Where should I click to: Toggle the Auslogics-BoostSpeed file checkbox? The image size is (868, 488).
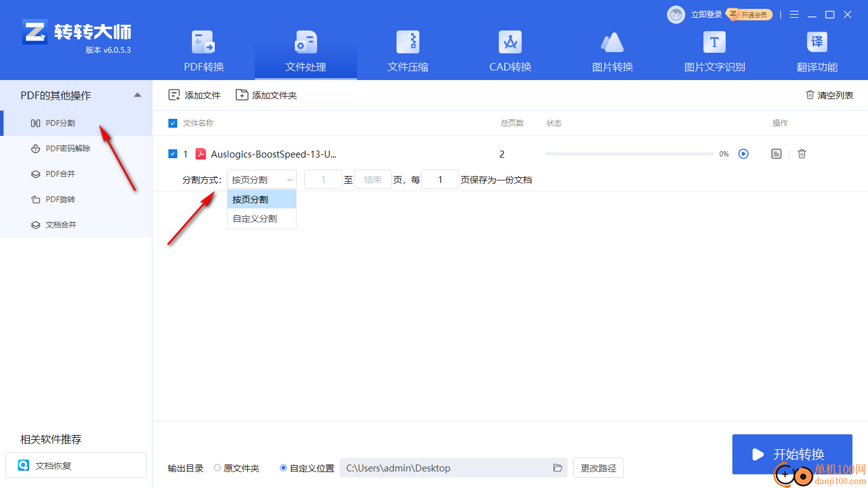pyautogui.click(x=173, y=154)
